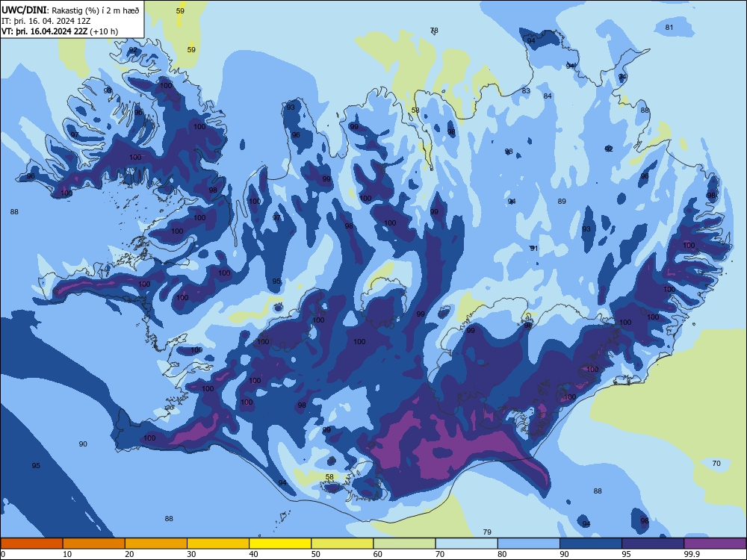Pick the dark indigo 95–99.9 legend swatch
The width and height of the screenshot is (747, 560).
tap(653, 544)
